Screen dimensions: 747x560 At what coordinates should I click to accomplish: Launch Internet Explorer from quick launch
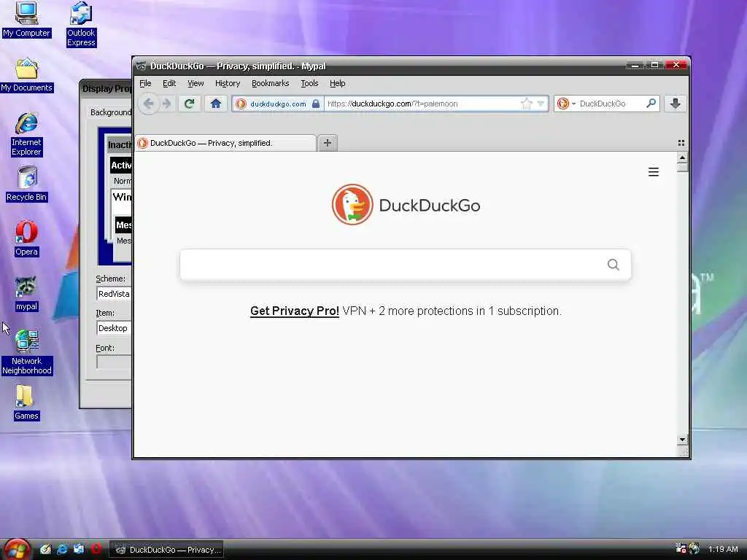(62, 549)
